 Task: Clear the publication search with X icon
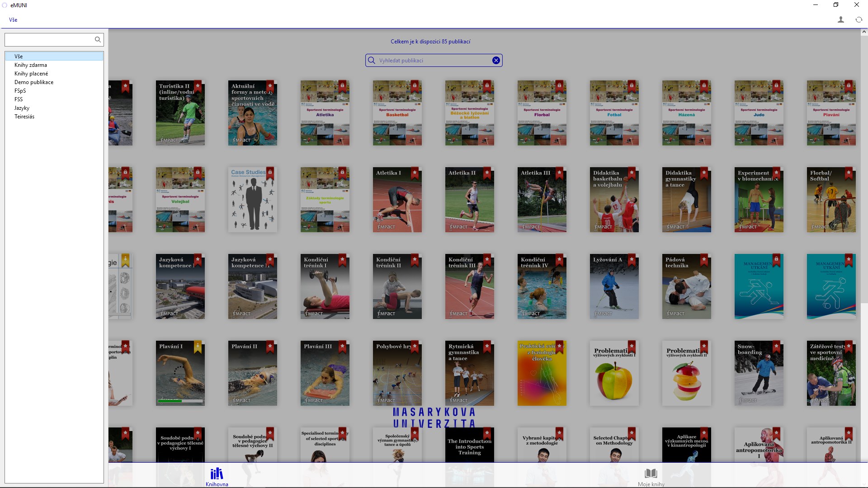pos(496,61)
